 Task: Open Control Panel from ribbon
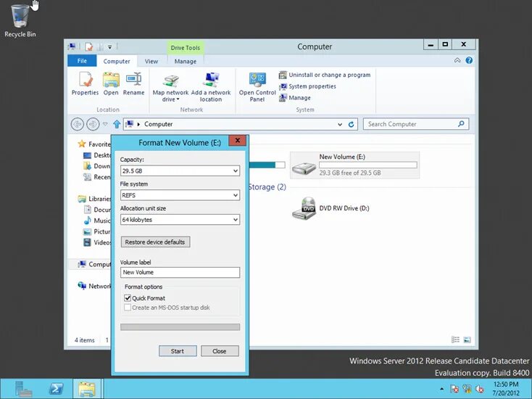pos(257,86)
